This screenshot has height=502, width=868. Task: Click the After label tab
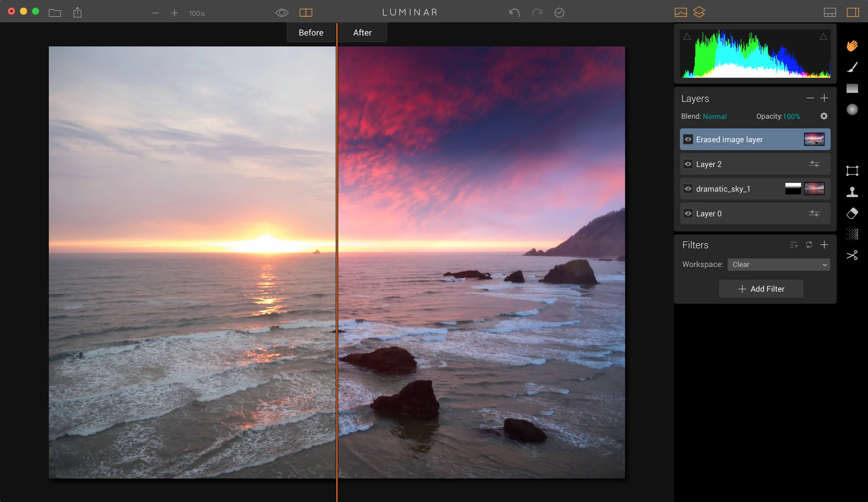pyautogui.click(x=362, y=33)
